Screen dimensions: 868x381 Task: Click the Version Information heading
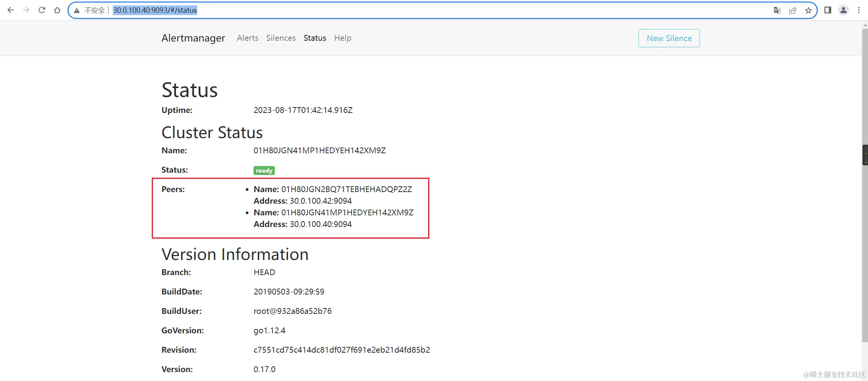tap(235, 254)
